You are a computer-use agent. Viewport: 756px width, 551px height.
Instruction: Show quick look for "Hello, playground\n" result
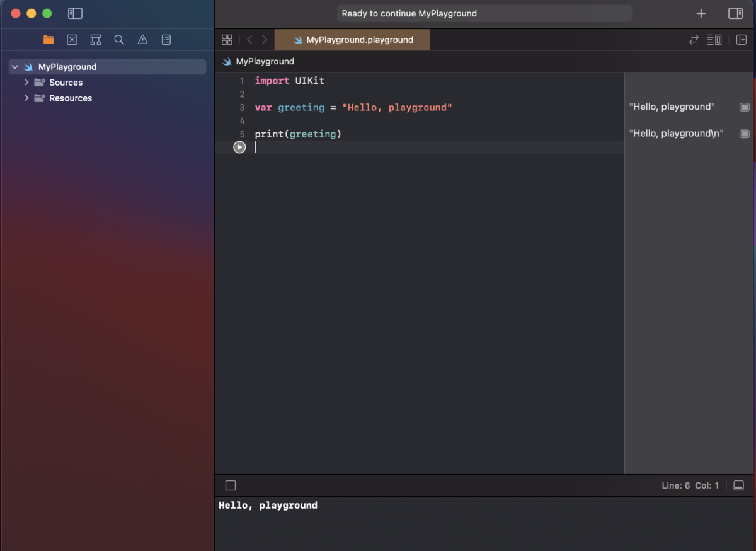(x=745, y=134)
